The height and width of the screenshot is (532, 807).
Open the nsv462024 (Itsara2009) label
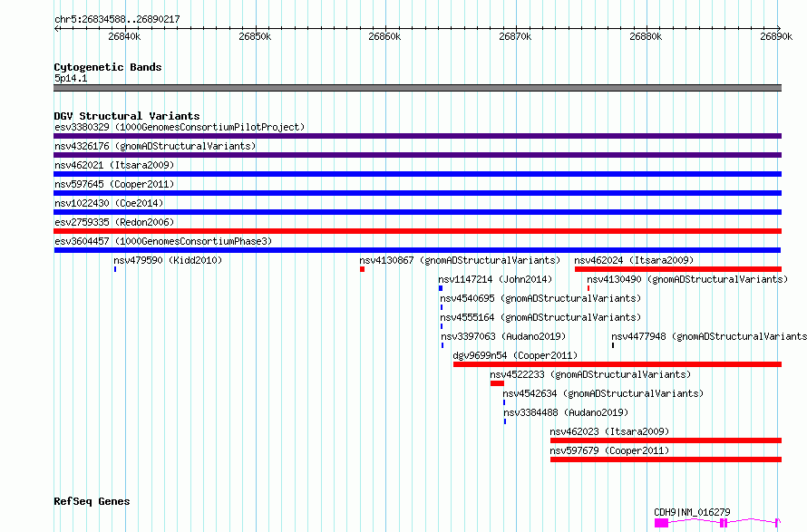point(634,260)
